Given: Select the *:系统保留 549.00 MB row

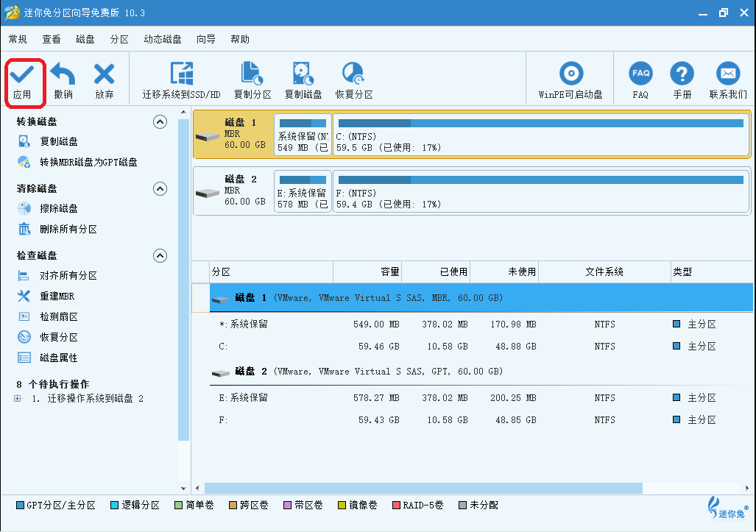Looking at the screenshot, I should 481,324.
